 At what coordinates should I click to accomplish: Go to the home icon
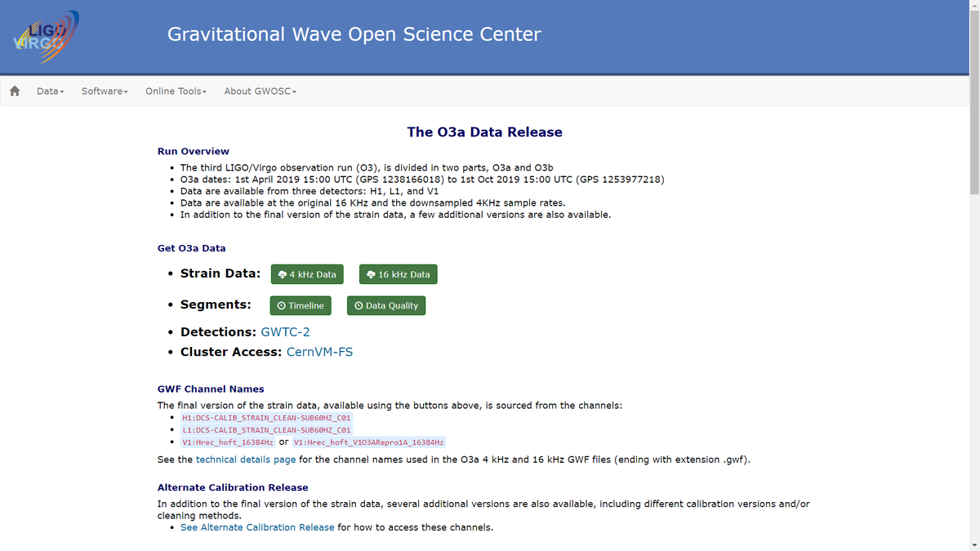tap(15, 91)
